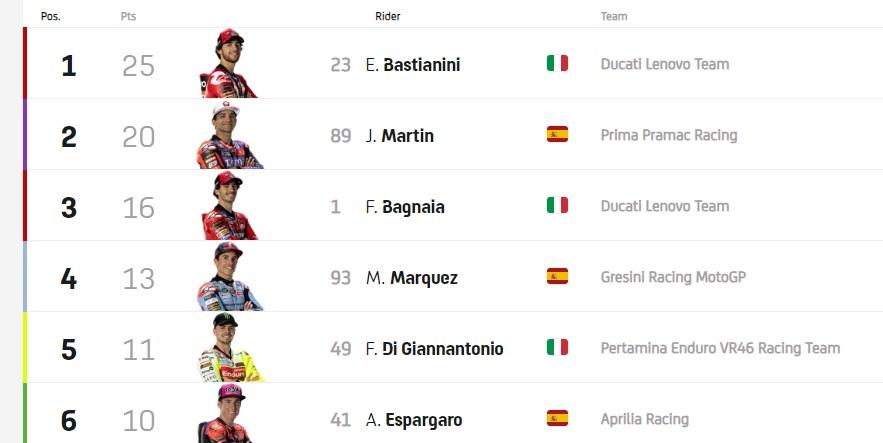The width and height of the screenshot is (883, 443).
Task: Click J. Martin's rider portrait
Action: pyautogui.click(x=230, y=136)
